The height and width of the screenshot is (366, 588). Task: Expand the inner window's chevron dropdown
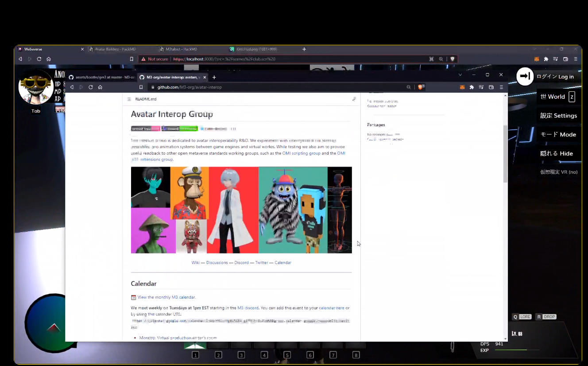(x=460, y=75)
